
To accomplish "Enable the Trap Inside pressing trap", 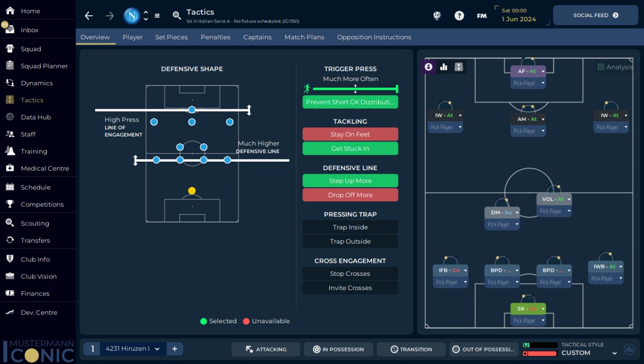I will pyautogui.click(x=350, y=227).
